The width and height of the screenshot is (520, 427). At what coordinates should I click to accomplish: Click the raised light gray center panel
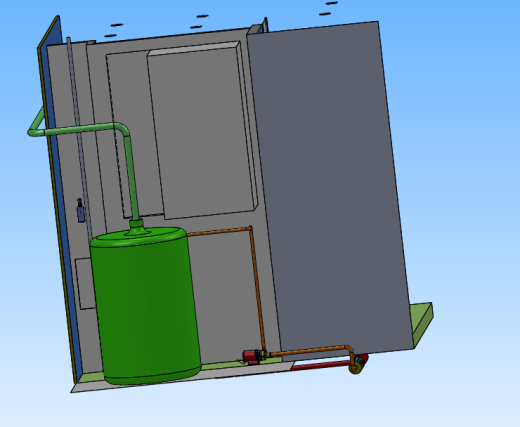[202, 130]
